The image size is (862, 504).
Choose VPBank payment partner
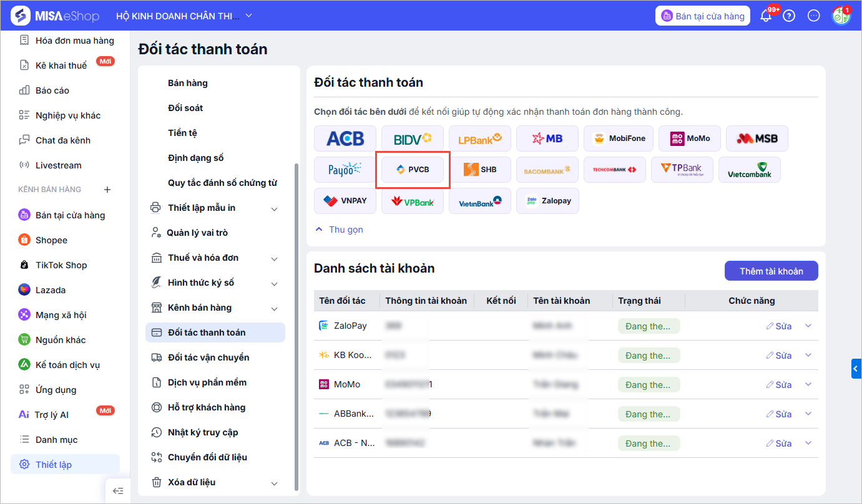413,201
